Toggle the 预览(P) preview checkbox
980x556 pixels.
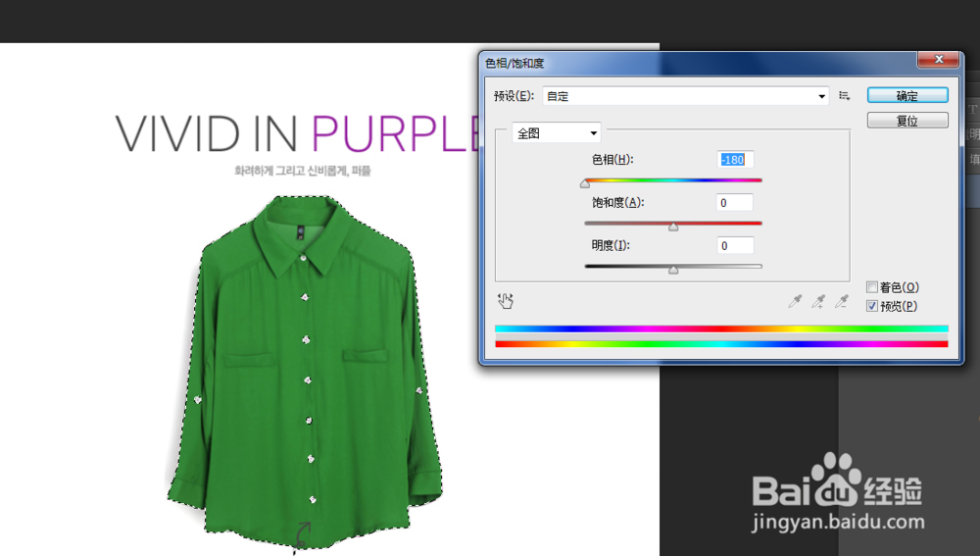click(x=872, y=306)
